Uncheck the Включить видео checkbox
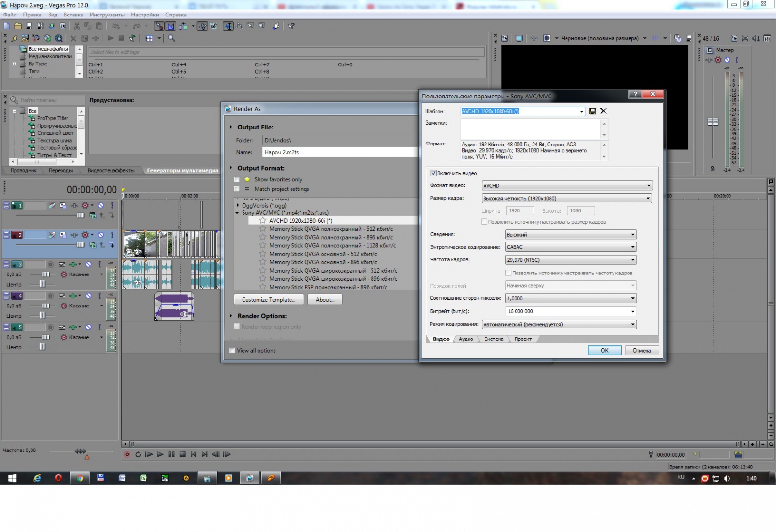 coord(433,173)
